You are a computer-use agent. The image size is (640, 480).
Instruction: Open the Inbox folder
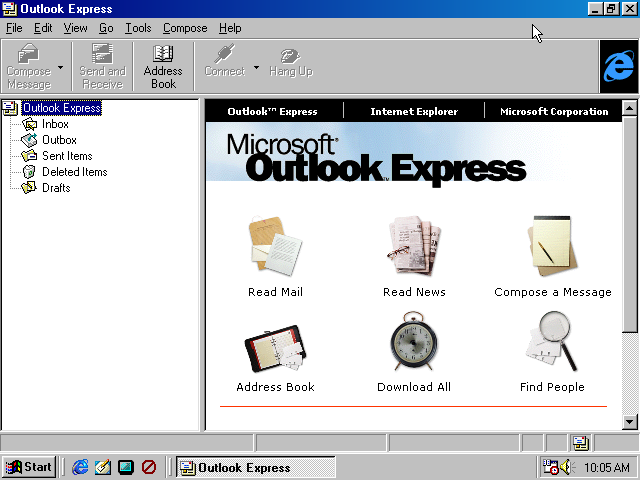[x=55, y=124]
